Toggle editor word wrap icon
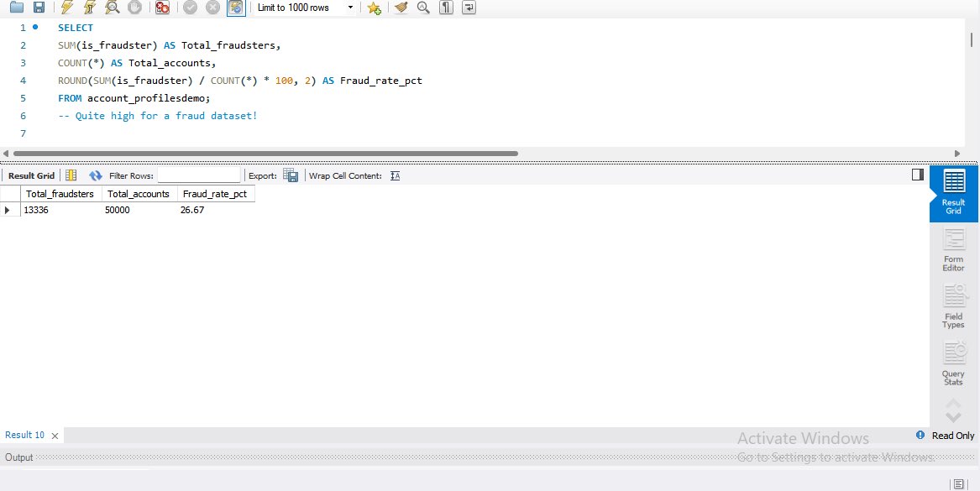 click(x=469, y=8)
